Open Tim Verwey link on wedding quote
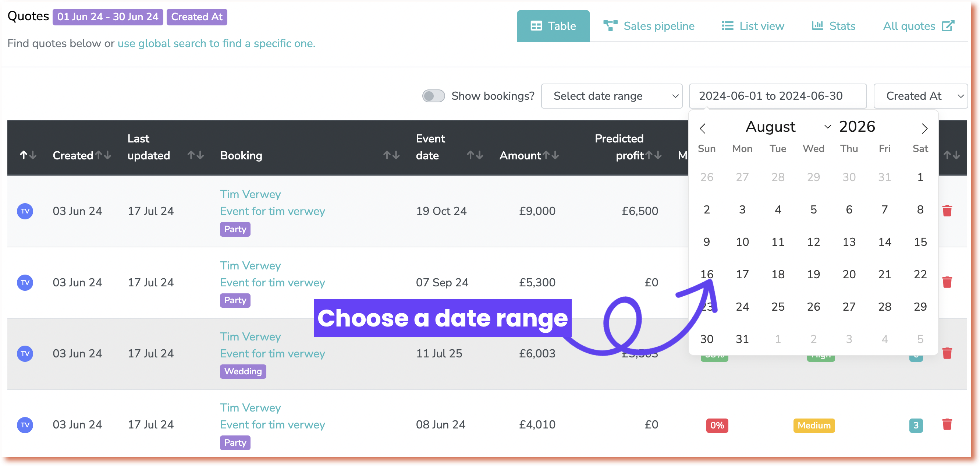The image size is (980, 466). tap(250, 336)
